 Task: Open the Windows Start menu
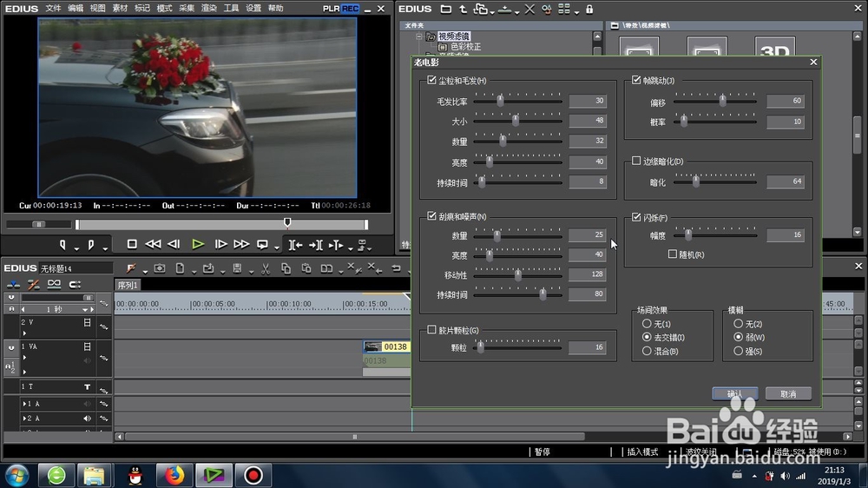(x=17, y=475)
